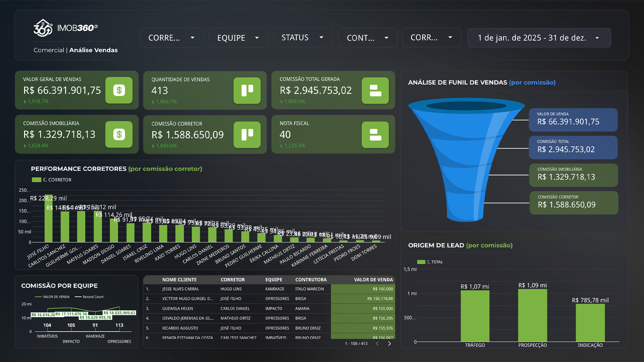Click the Comissão Corretor card icon
Viewport: 644px width, 362px height.
coord(247,135)
